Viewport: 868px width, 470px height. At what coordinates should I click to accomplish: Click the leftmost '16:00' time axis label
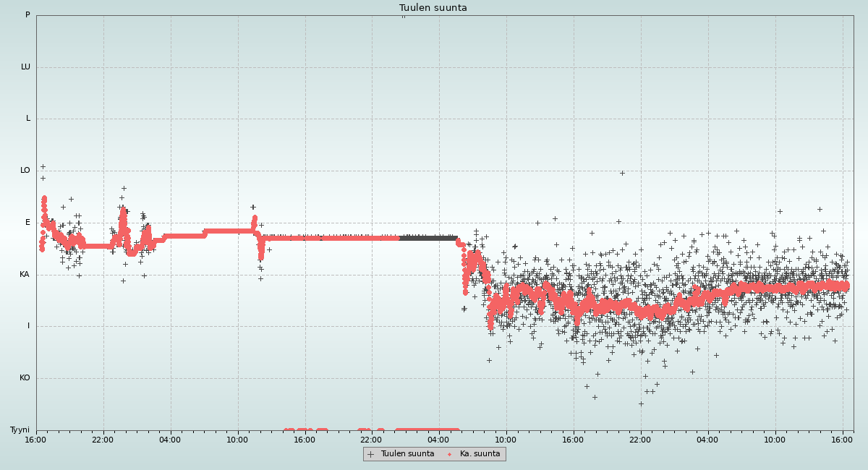point(35,440)
